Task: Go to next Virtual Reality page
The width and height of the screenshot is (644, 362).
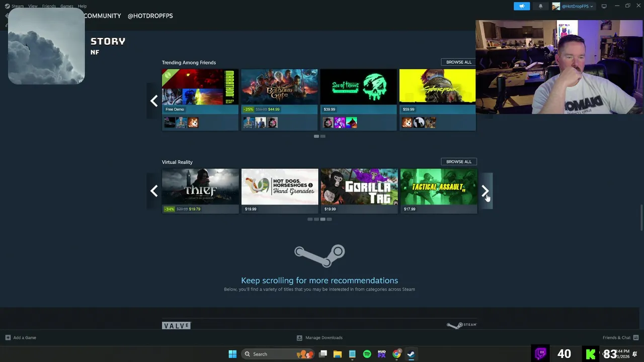Action: tap(485, 191)
